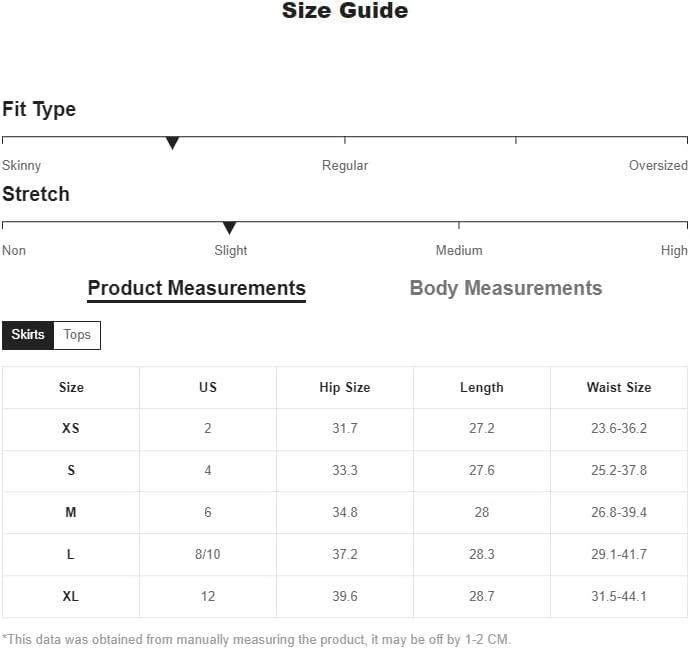Click the Non stretch label
This screenshot has height=649, width=690.
tap(14, 250)
